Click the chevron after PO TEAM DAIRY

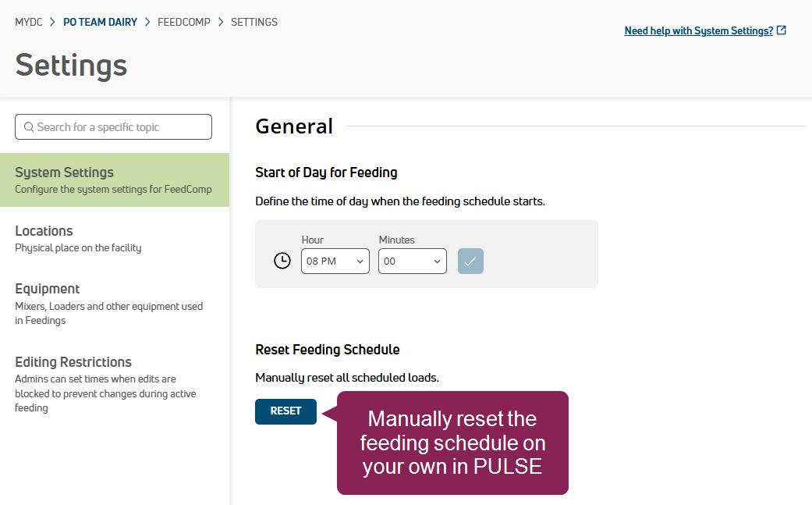(x=147, y=22)
